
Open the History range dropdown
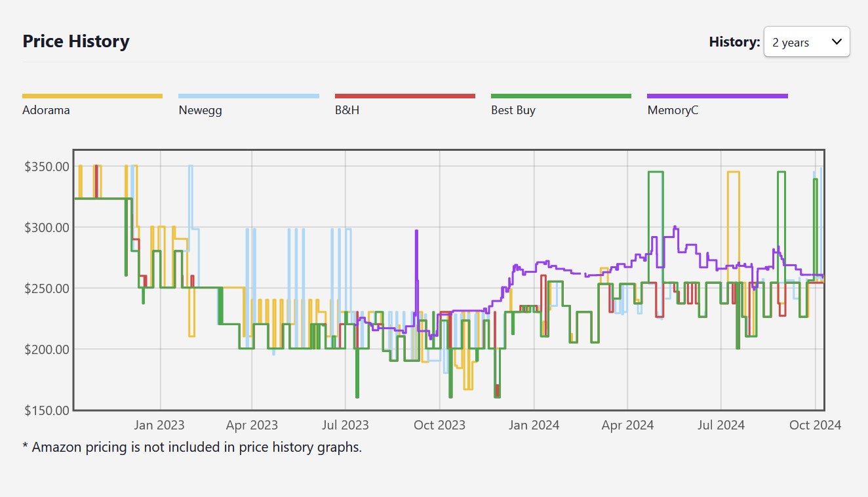807,42
